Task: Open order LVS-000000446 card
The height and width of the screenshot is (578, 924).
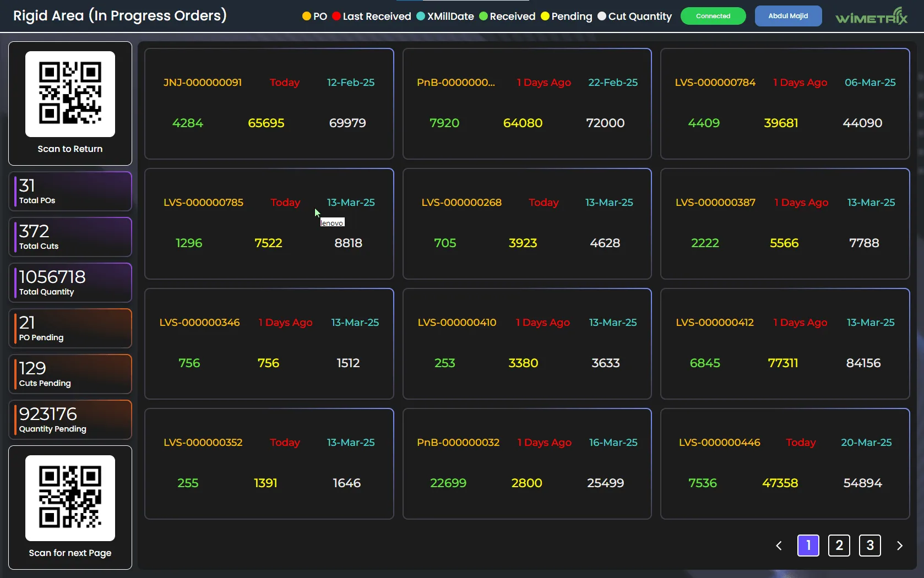Action: [785, 464]
